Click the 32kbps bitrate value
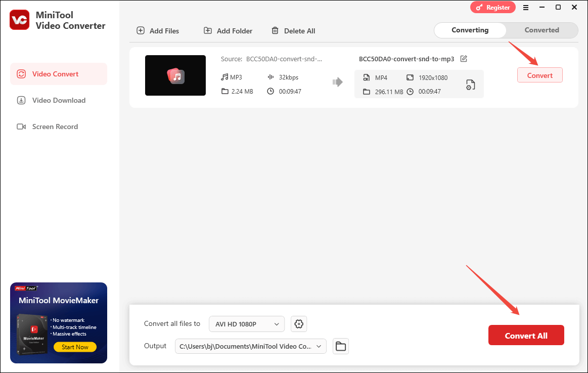The height and width of the screenshot is (373, 588). 288,77
